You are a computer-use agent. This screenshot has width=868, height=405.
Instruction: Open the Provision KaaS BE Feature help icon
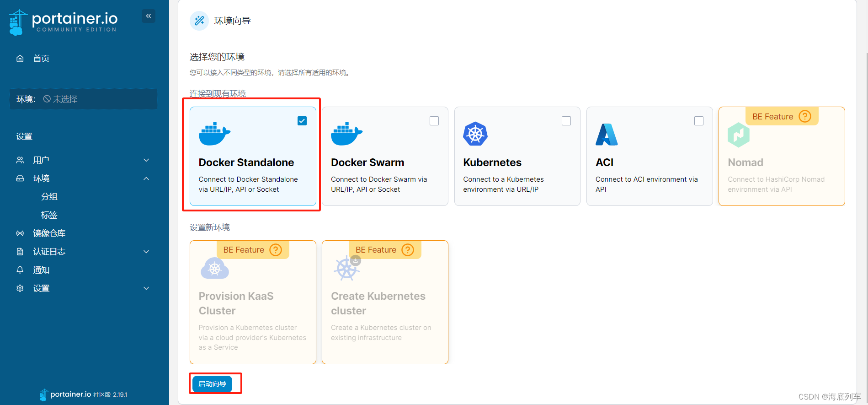point(276,250)
